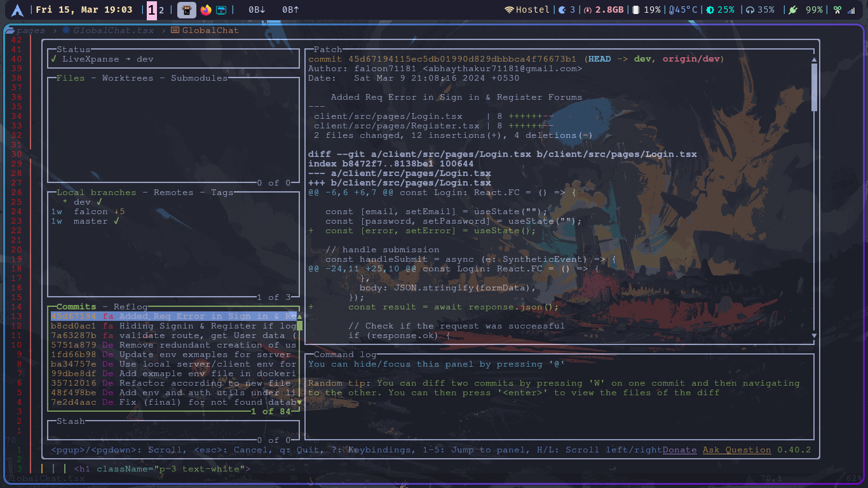Select the master branch
The width and height of the screenshot is (868, 488).
(172, 221)
